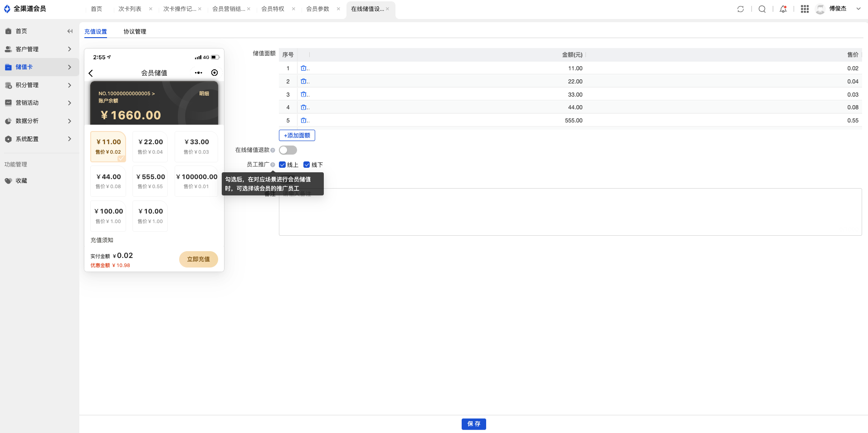Click the 全渠道会员 logo icon
This screenshot has width=868, height=433.
(x=7, y=9)
